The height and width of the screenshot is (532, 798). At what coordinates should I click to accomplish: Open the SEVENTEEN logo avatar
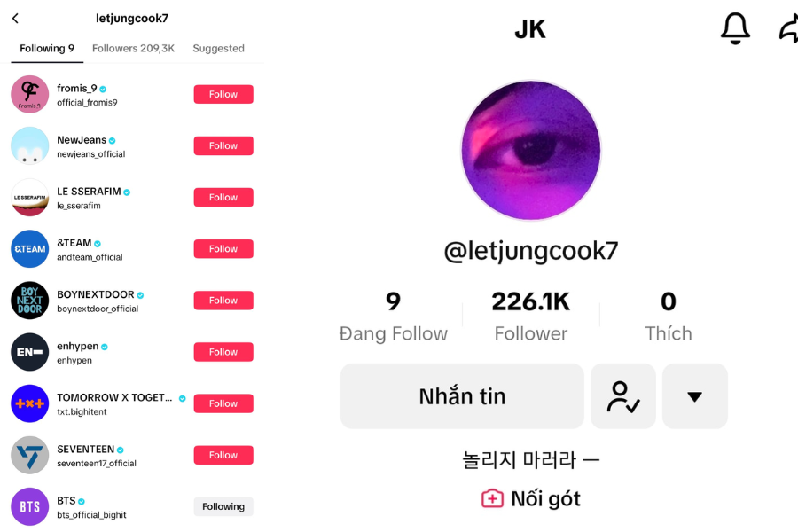(x=29, y=455)
